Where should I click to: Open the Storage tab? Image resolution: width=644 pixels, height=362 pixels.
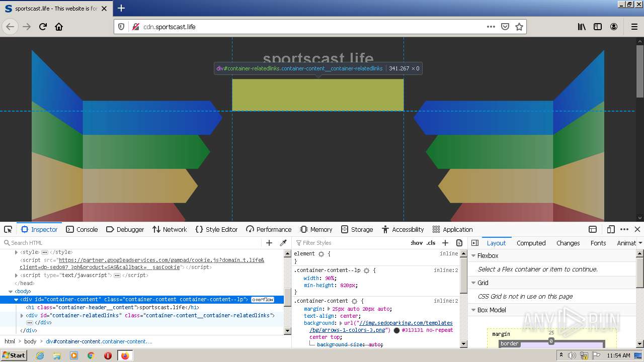point(357,229)
